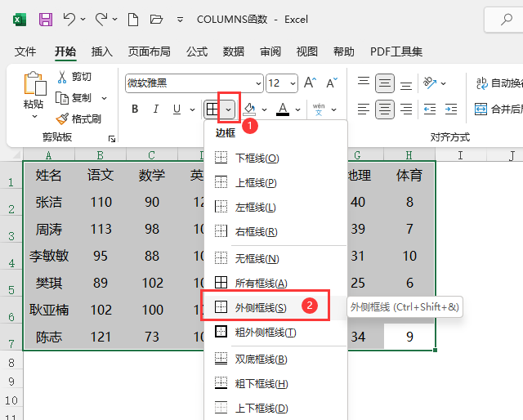Choose 左框线(L) left border
Screen dimensions: 523x420
pos(275,208)
